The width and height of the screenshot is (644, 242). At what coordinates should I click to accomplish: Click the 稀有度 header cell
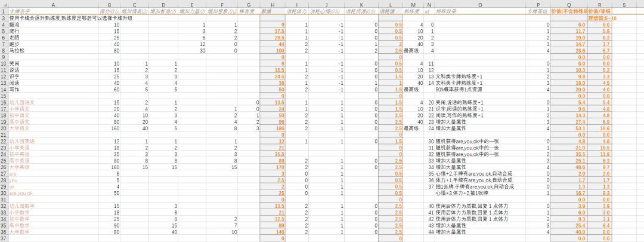coord(249,11)
